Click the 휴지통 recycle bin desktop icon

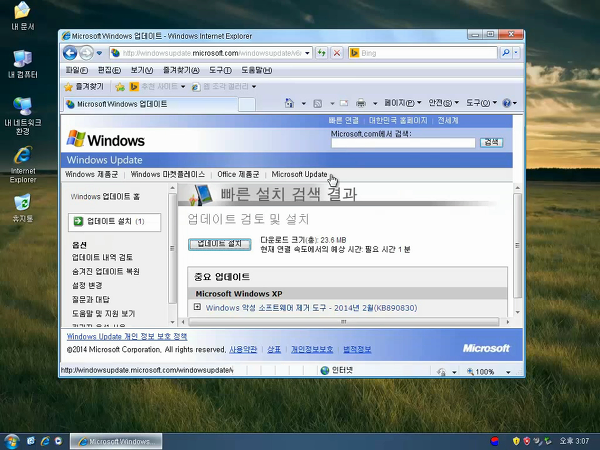pos(23,208)
